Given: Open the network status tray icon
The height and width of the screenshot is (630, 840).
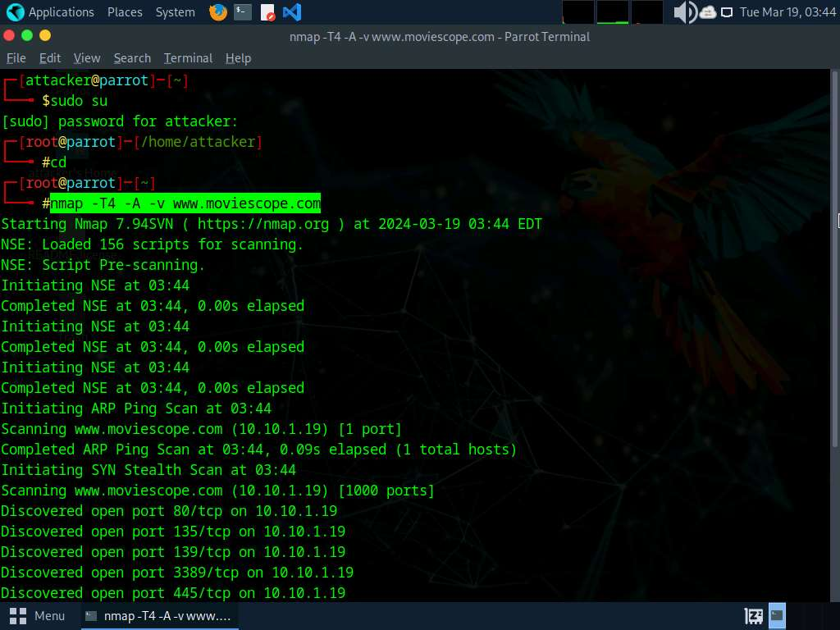Looking at the screenshot, I should click(x=707, y=12).
